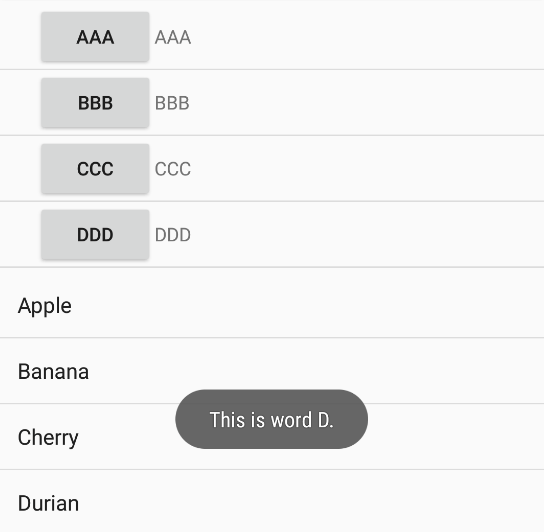
Task: Choose Banana from the list
Action: 272,370
